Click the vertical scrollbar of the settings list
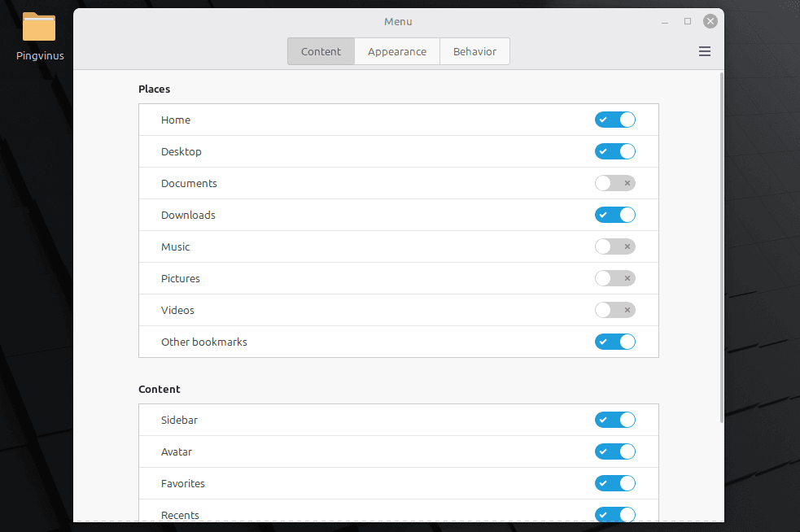This screenshot has width=800, height=532. coord(721,244)
